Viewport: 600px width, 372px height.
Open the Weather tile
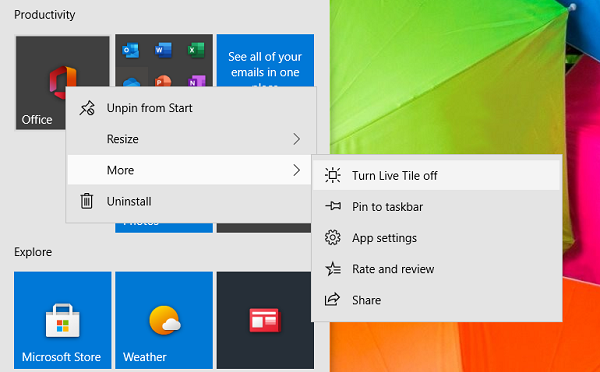164,320
